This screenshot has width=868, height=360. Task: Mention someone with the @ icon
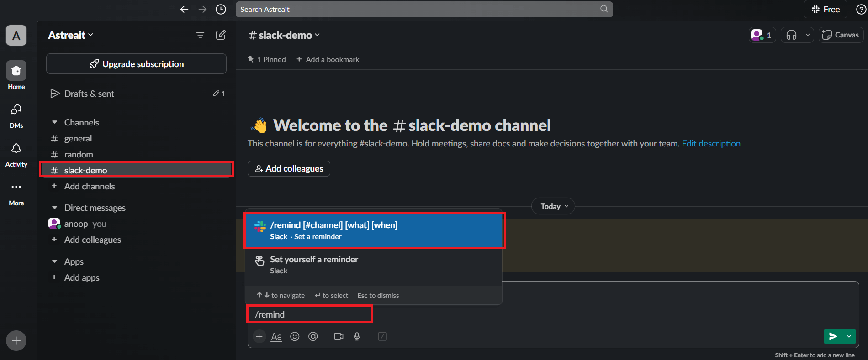coord(313,336)
